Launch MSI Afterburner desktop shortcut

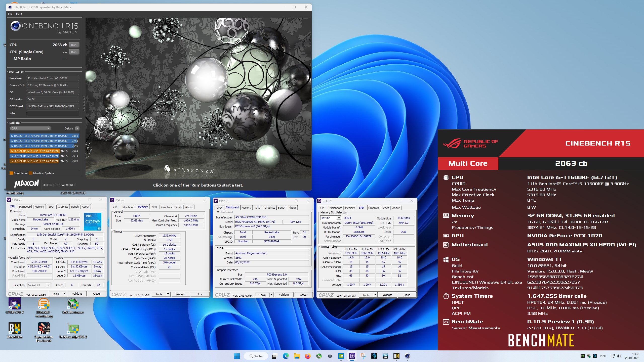(73, 305)
